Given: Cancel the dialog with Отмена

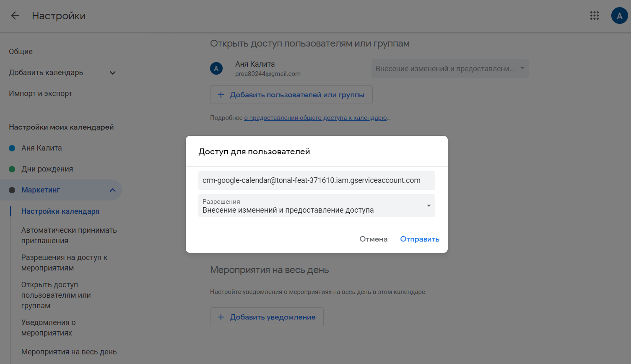Looking at the screenshot, I should [373, 239].
